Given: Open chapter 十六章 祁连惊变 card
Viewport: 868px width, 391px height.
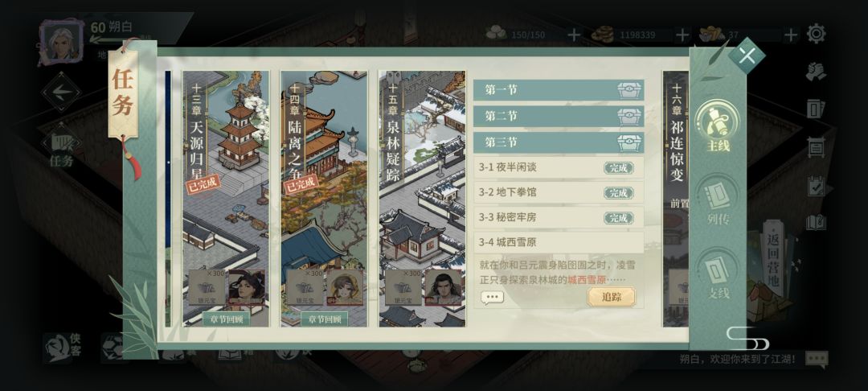Looking at the screenshot, I should [x=675, y=198].
